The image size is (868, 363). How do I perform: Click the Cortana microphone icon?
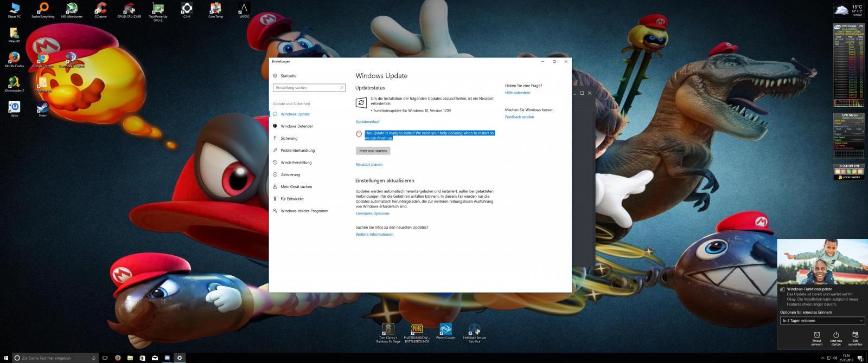coord(94,358)
